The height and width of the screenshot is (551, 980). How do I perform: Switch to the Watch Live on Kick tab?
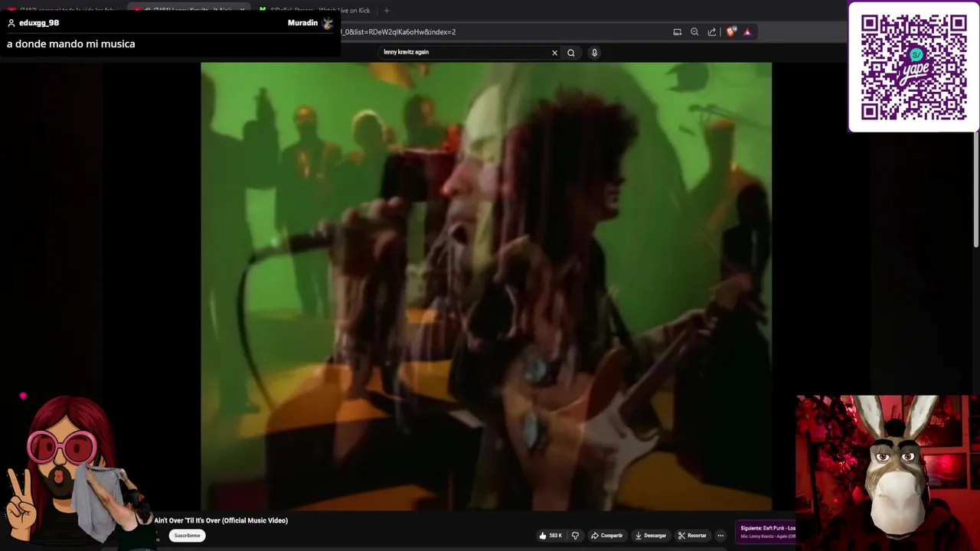click(315, 11)
